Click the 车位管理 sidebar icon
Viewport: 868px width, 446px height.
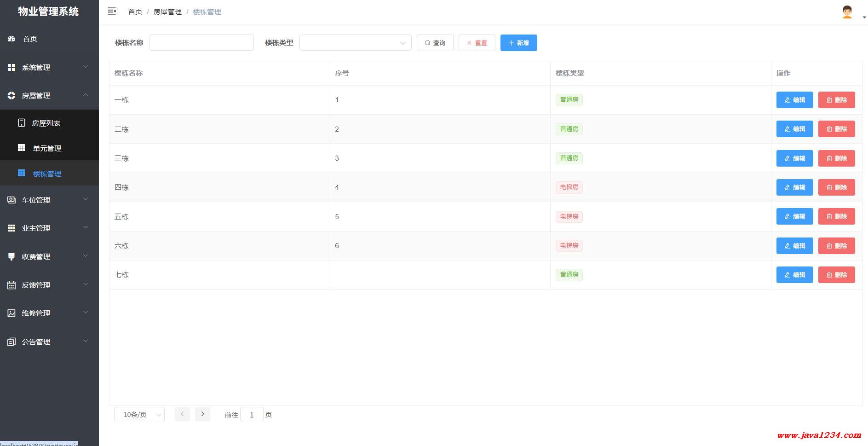11,200
